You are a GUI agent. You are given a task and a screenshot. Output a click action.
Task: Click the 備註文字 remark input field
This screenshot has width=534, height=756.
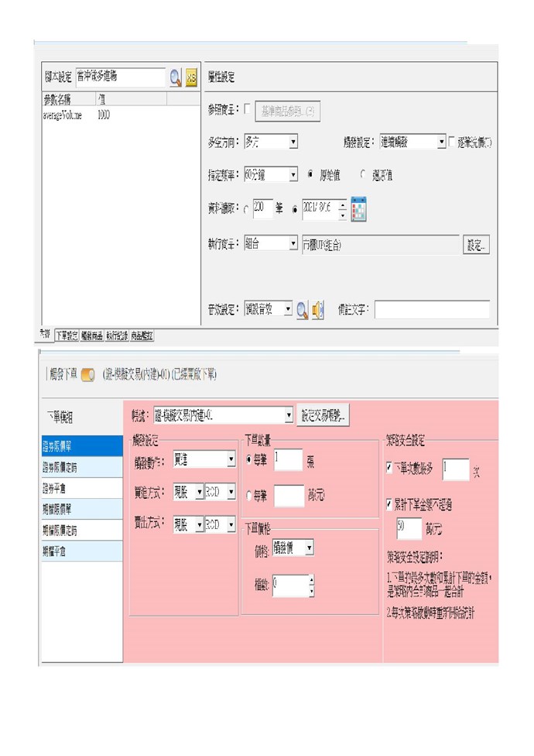(432, 310)
